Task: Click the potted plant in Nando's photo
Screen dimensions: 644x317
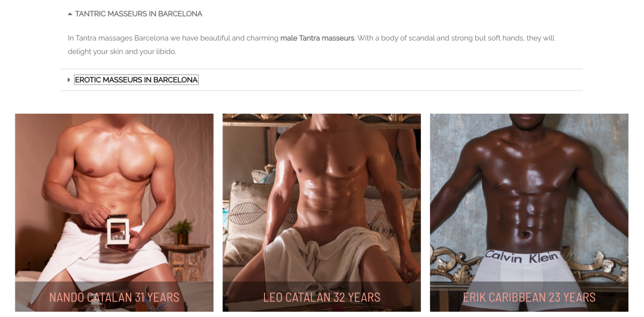Action: pyautogui.click(x=181, y=232)
